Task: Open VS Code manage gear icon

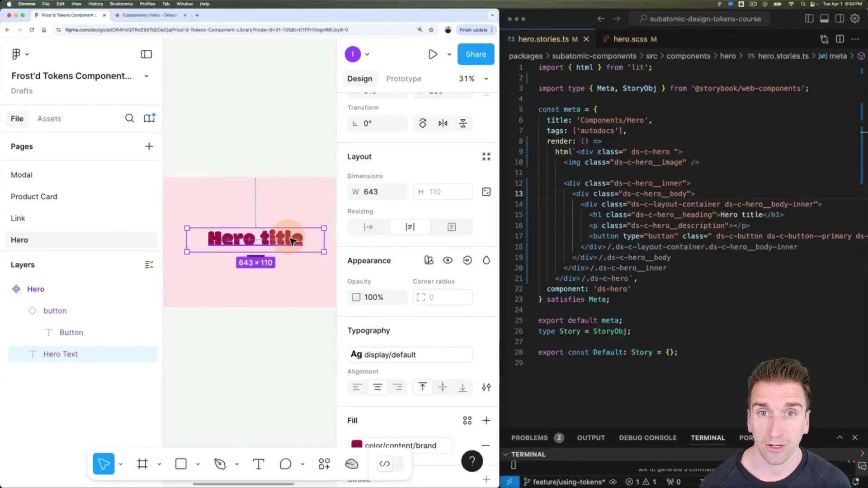Action: click(855, 19)
